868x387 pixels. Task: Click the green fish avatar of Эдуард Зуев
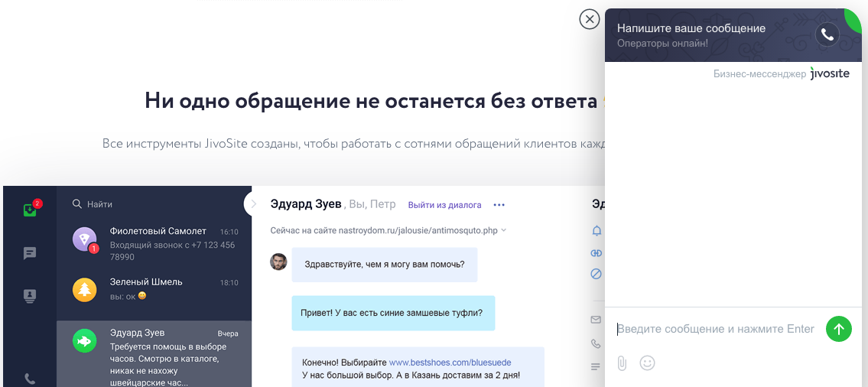click(85, 341)
